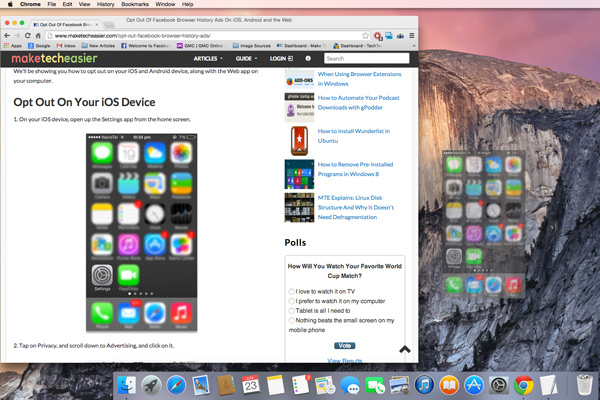Screen dimensions: 600x400
Task: Open Safari compass icon in Dock
Action: click(x=176, y=385)
